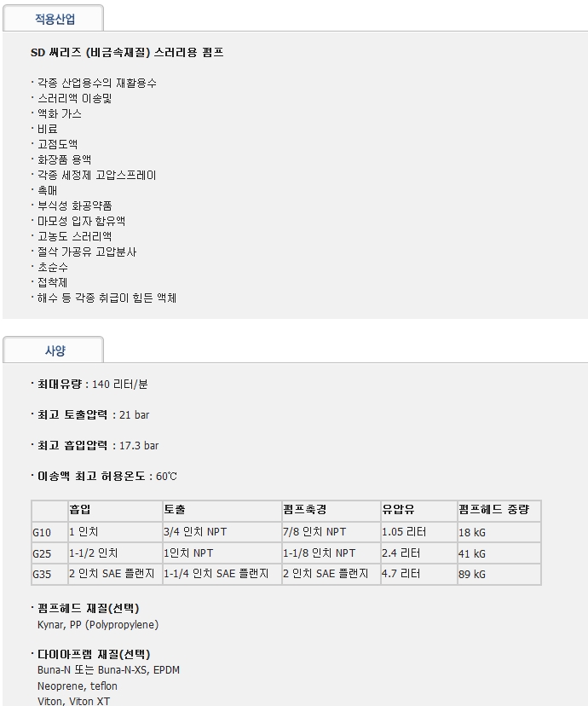The image size is (588, 706).
Task: Click the 이송액 최고 허용온도 line
Action: (107, 477)
